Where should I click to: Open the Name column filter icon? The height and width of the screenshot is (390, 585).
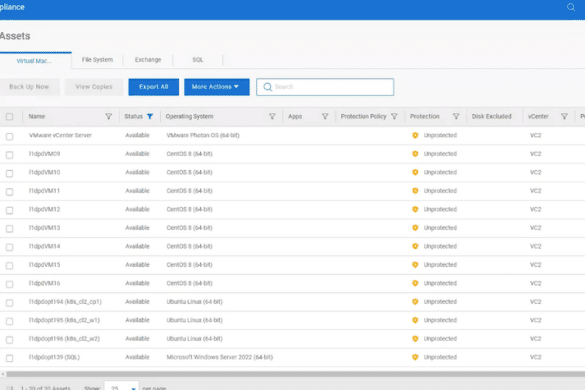click(x=109, y=116)
